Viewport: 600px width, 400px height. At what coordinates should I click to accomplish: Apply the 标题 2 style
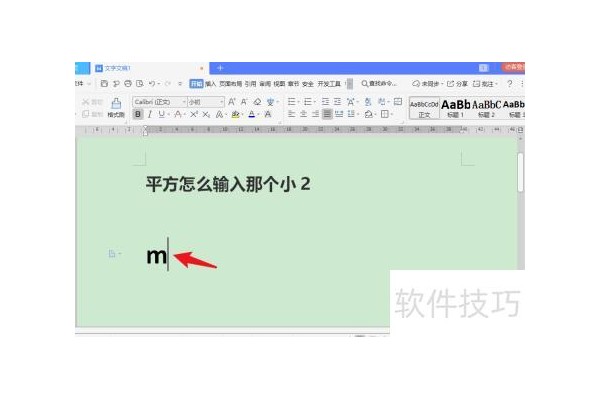[486, 108]
